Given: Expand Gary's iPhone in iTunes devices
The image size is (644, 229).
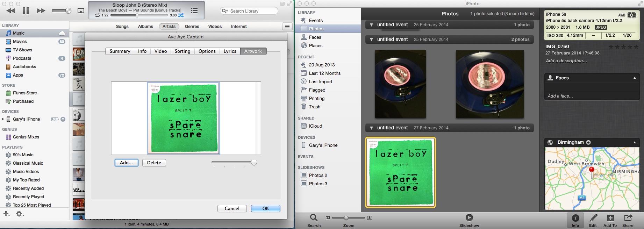Looking at the screenshot, I should click(3, 119).
